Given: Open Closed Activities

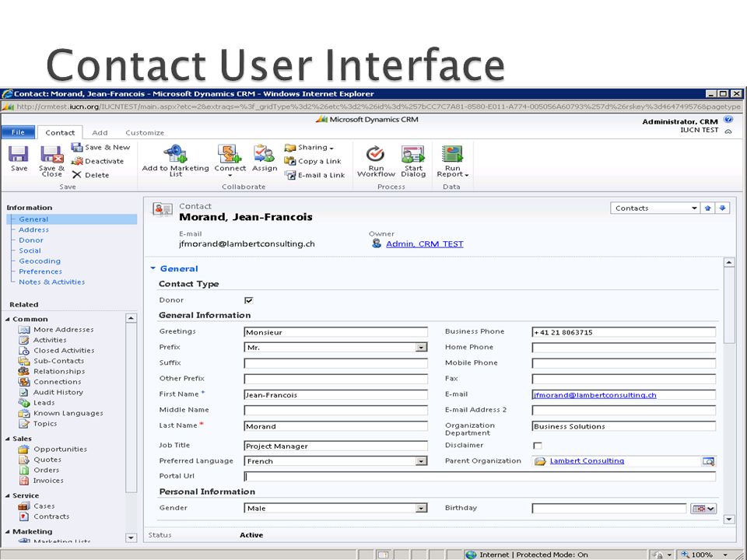Looking at the screenshot, I should click(63, 351).
